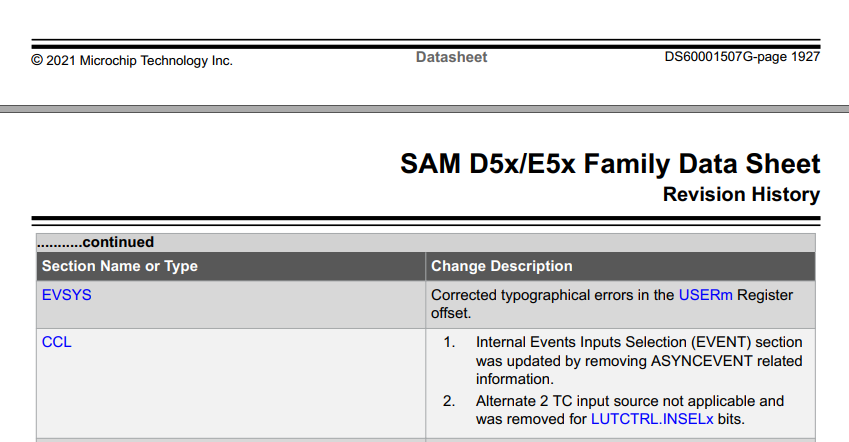This screenshot has height=442, width=849.
Task: Click the "Datasheet" footer label
Action: [x=451, y=58]
